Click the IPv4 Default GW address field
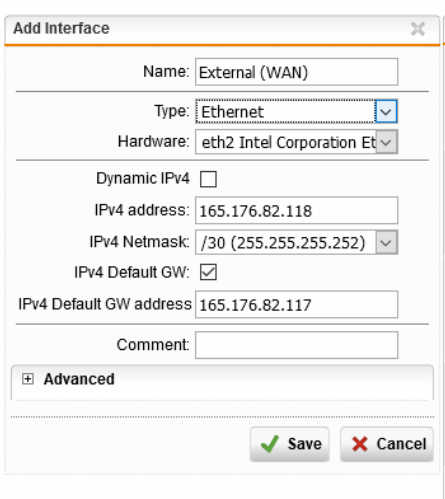445x499 pixels. coord(297,304)
